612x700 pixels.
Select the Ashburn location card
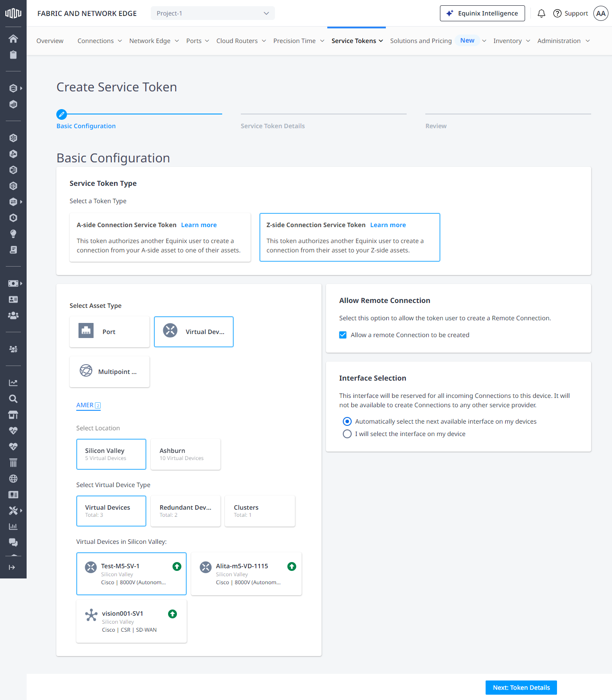coord(185,454)
